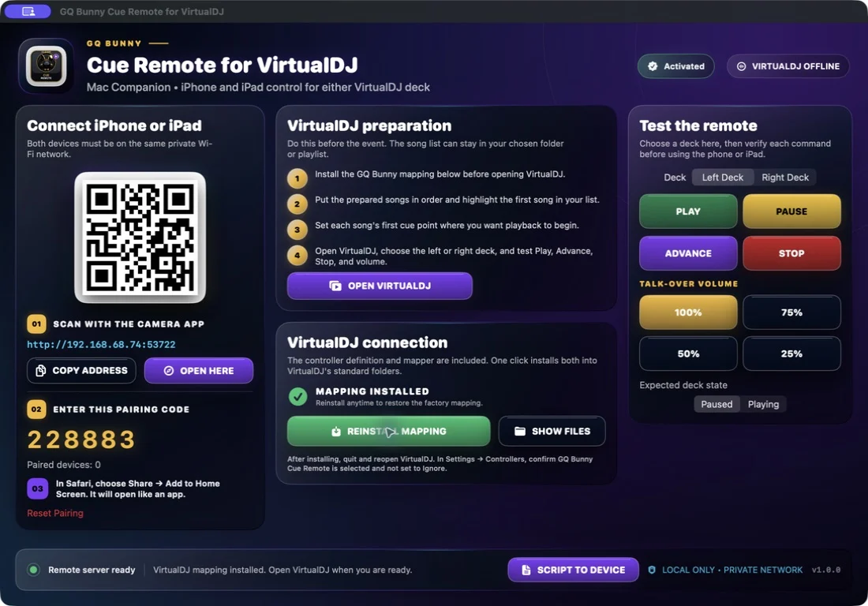Click the Local Only · Private Network label
Viewport: 868px width, 606px height.
tap(732, 570)
